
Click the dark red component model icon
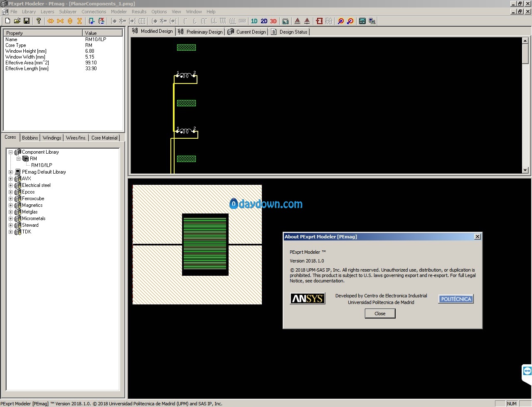pyautogui.click(x=319, y=21)
